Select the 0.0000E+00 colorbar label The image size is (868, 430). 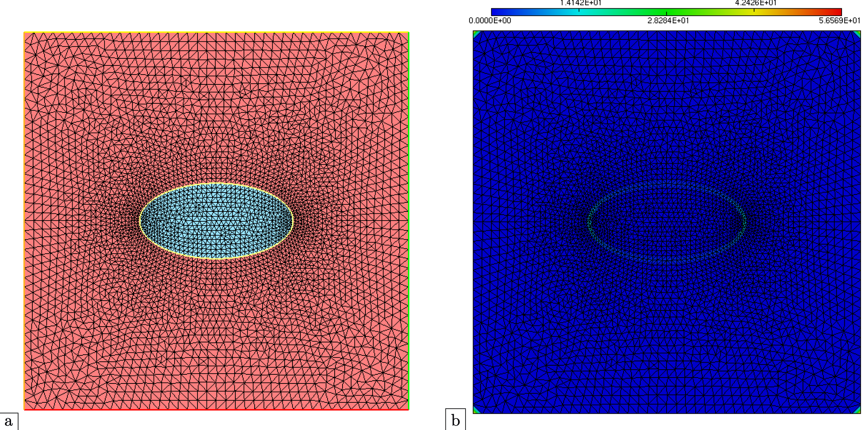coord(490,21)
